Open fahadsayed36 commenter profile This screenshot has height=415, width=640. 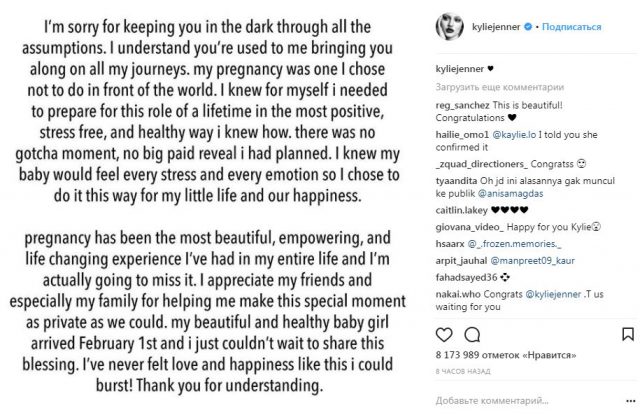click(x=466, y=278)
